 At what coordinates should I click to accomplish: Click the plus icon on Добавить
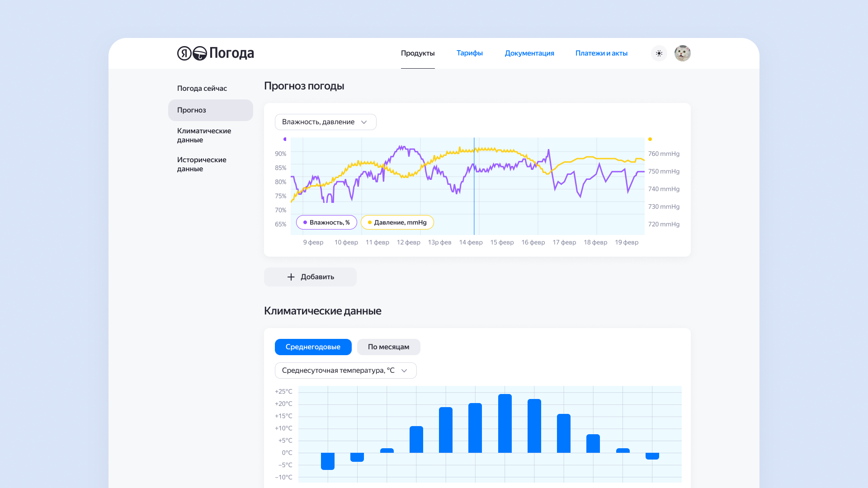coord(291,277)
